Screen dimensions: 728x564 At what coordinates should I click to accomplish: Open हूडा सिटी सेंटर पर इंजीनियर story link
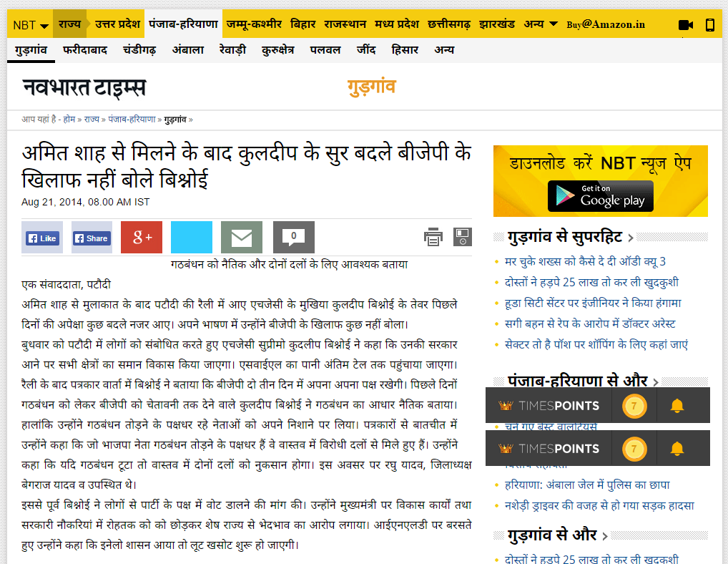593,303
